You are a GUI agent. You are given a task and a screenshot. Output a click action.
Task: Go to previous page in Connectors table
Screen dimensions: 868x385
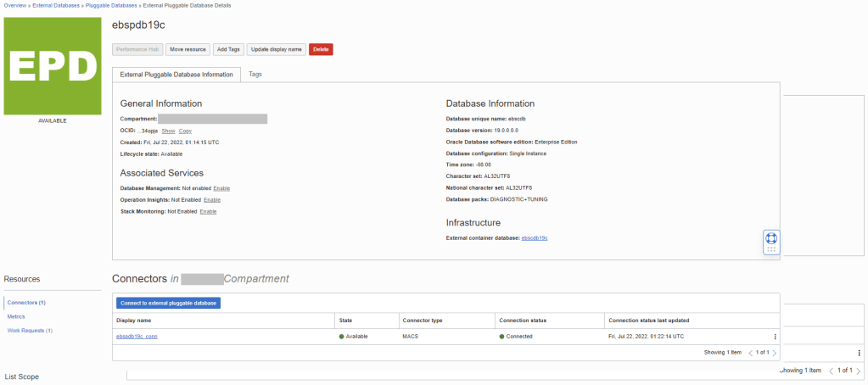(x=750, y=353)
